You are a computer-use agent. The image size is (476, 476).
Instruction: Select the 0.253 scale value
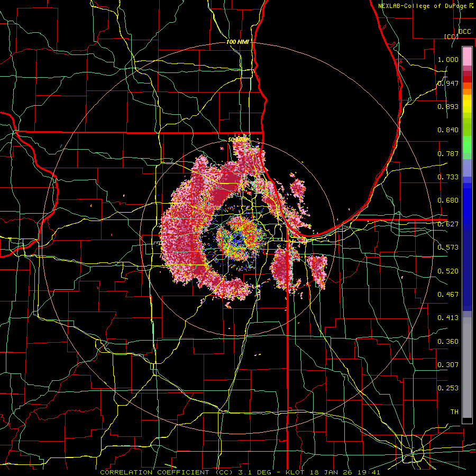click(x=448, y=388)
